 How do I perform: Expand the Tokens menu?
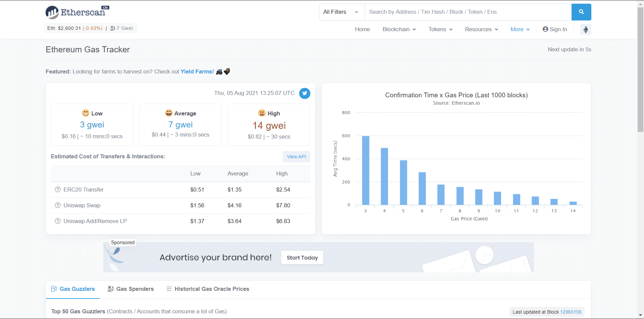coord(440,29)
